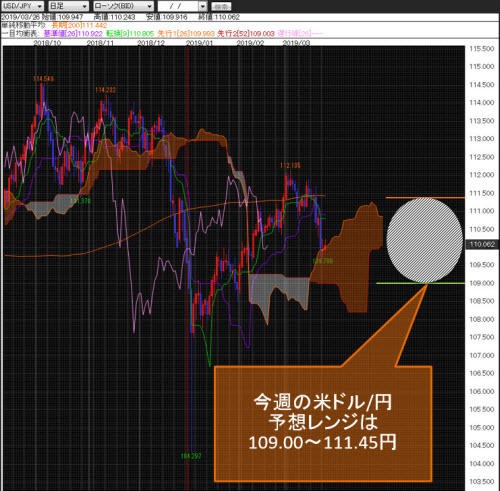Screen dimensions: 500x491
Task: Click the 104.000 price axis label
Action: (x=482, y=464)
